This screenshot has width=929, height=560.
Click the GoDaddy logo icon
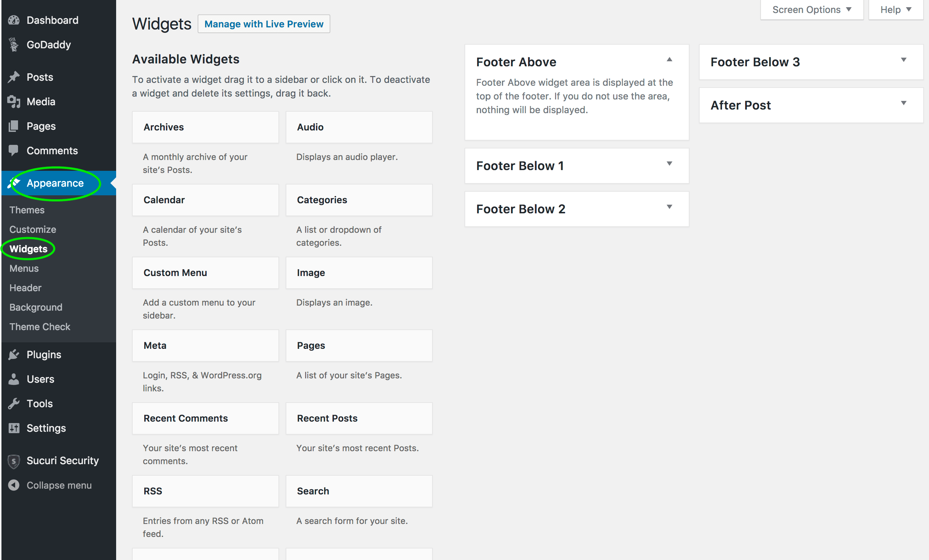(14, 44)
